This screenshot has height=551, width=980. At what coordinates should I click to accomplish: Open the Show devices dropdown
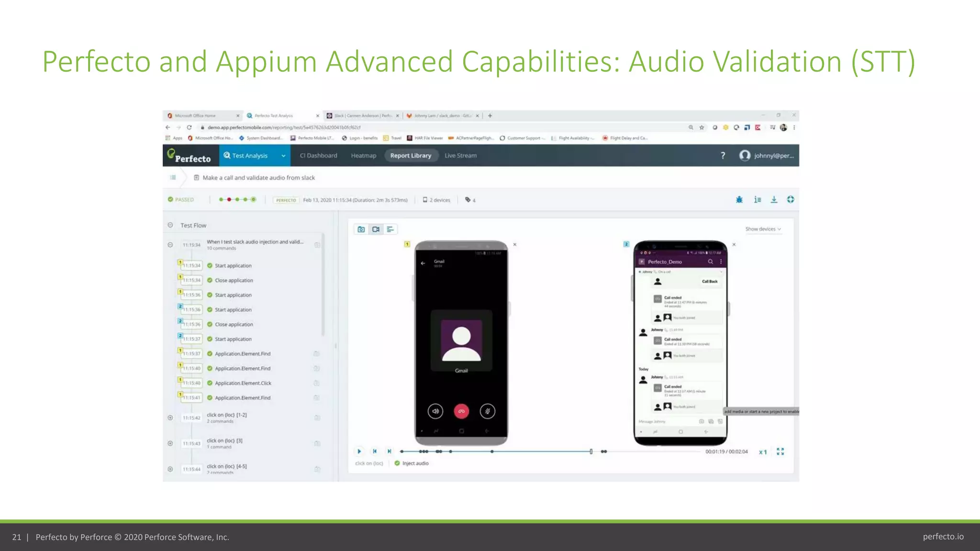(763, 229)
